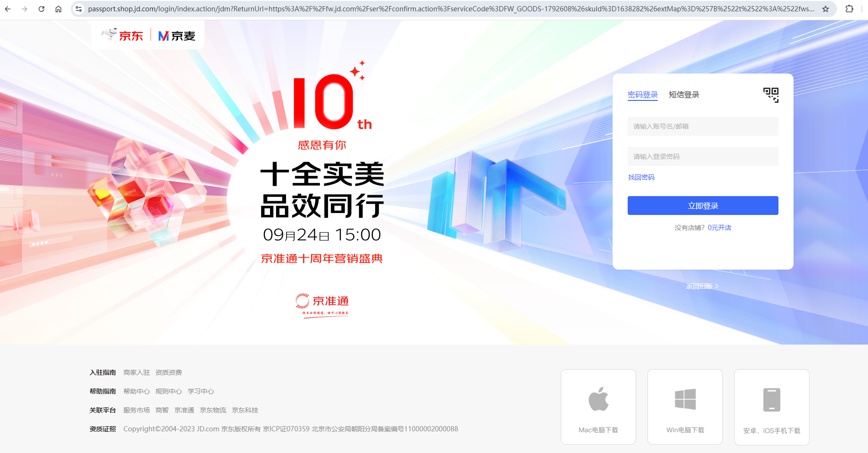Reload the page with refresh icon

[41, 9]
